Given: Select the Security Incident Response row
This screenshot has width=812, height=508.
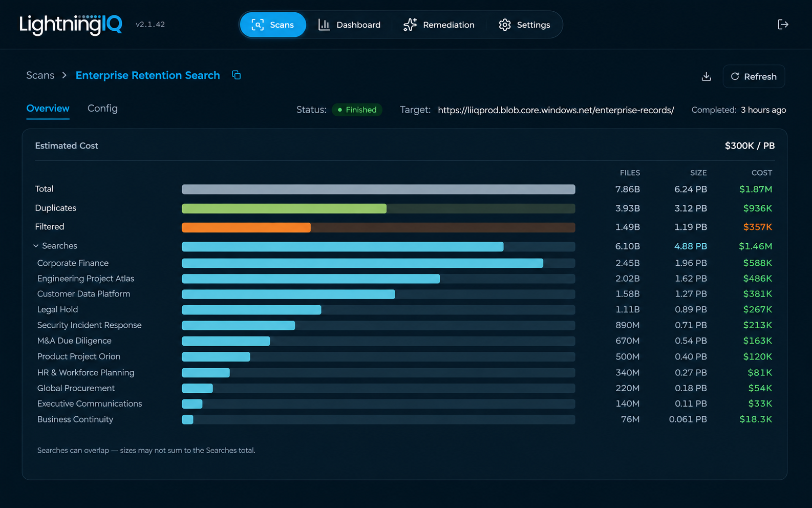Looking at the screenshot, I should coord(404,325).
